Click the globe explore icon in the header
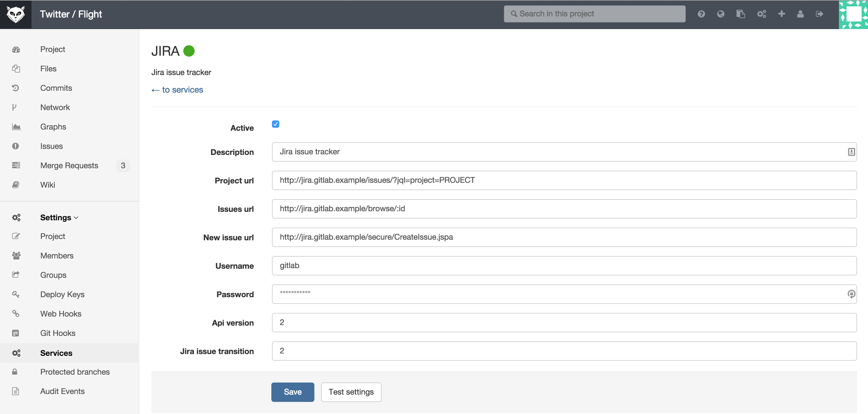The height and width of the screenshot is (414, 868). pos(721,14)
